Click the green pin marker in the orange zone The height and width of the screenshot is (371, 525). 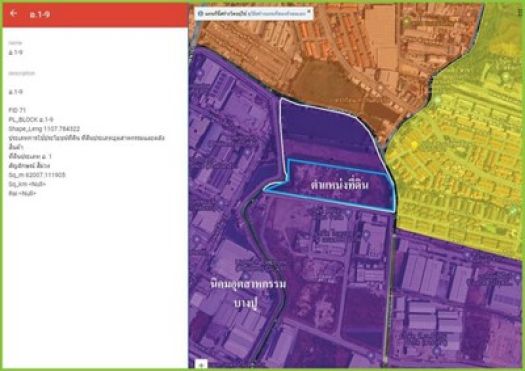(x=406, y=21)
